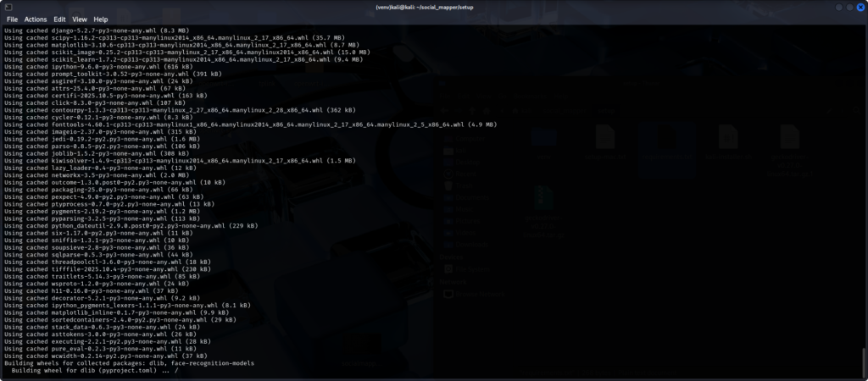Open the Help menu
The width and height of the screenshot is (868, 381).
[x=100, y=19]
